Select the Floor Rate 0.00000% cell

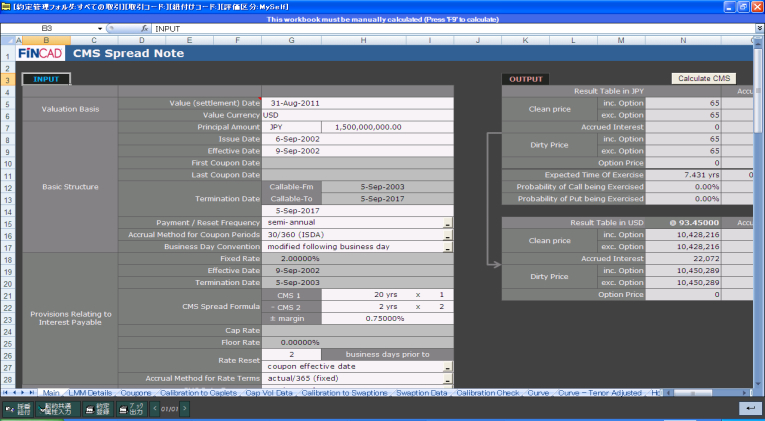click(358, 342)
